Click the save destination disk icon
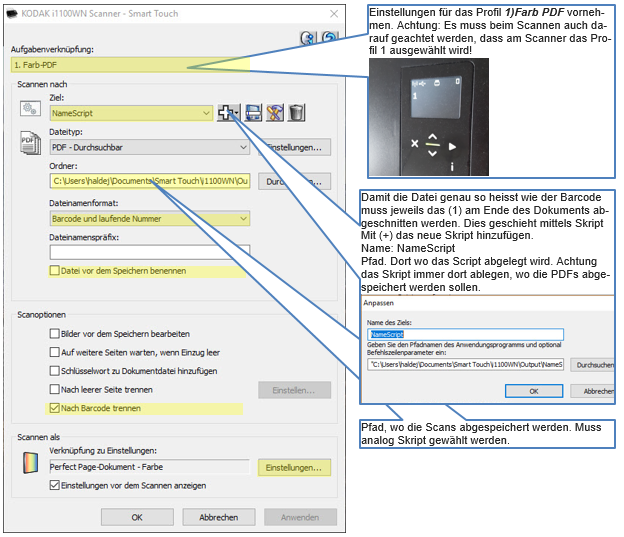The image size is (624, 537). 253,113
